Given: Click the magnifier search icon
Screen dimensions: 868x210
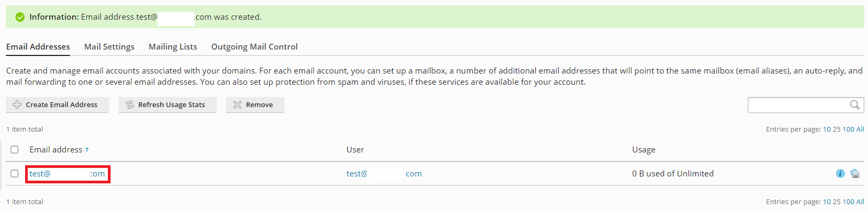Looking at the screenshot, I should tap(855, 105).
